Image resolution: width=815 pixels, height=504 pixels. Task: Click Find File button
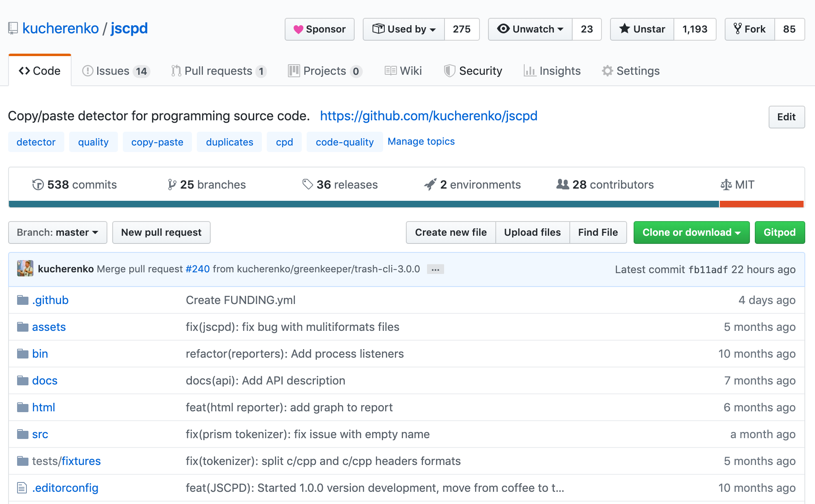pos(598,232)
